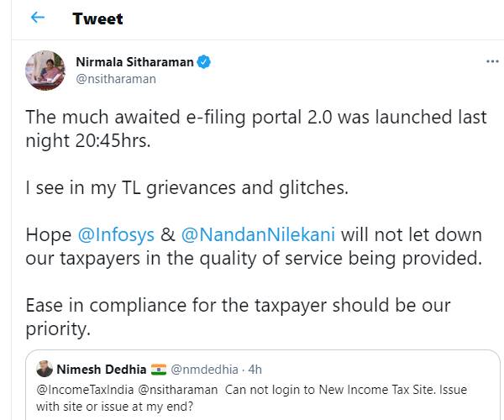Image resolution: width=504 pixels, height=420 pixels.
Task: Open Nirmala Sitharaman's profile picture
Action: (x=45, y=71)
